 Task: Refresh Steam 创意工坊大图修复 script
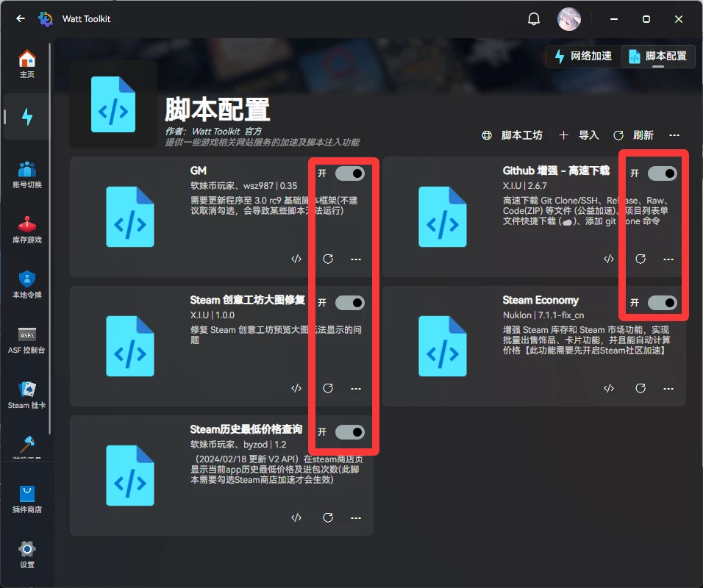(328, 388)
